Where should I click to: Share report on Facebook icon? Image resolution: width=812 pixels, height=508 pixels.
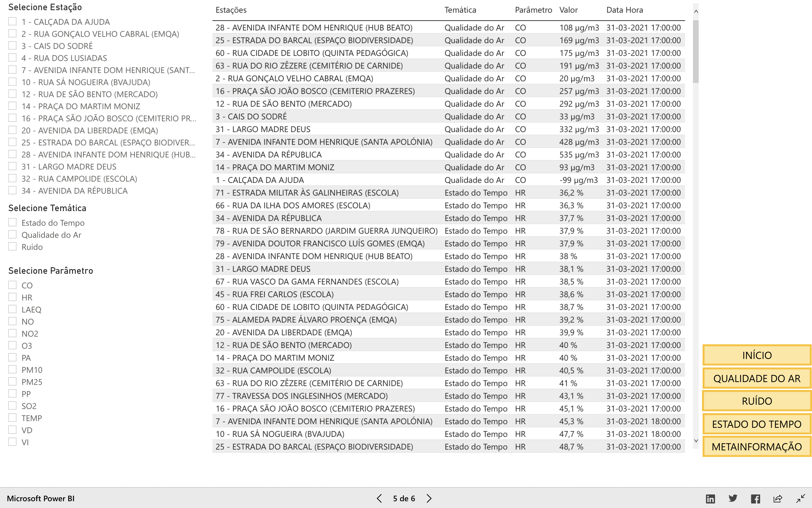(x=756, y=499)
